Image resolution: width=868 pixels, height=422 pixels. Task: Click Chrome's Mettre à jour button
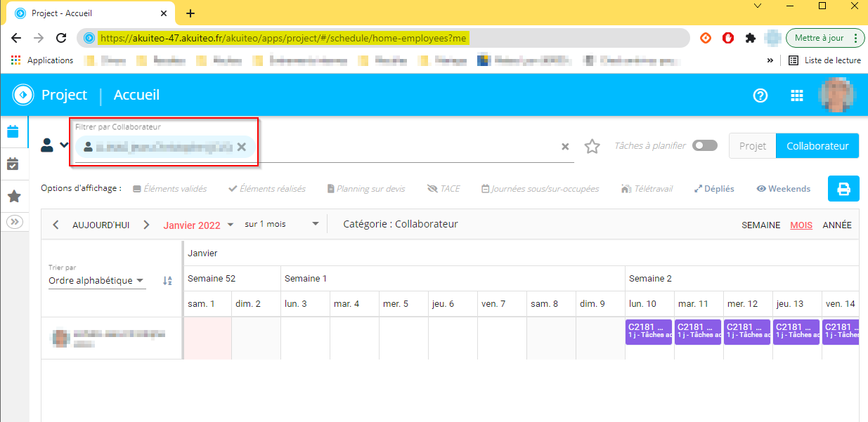(x=824, y=38)
